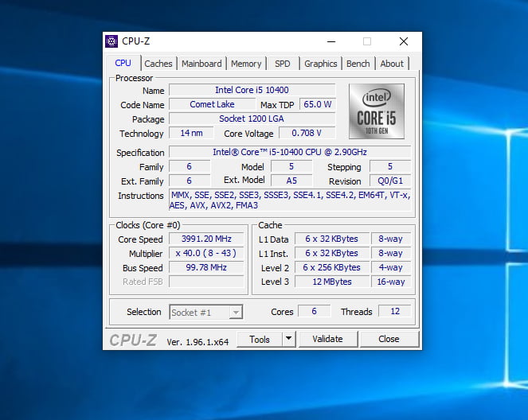Screen dimensions: 528x420
Task: Click the Ext. Model value 'A5'
Action: 291,181
